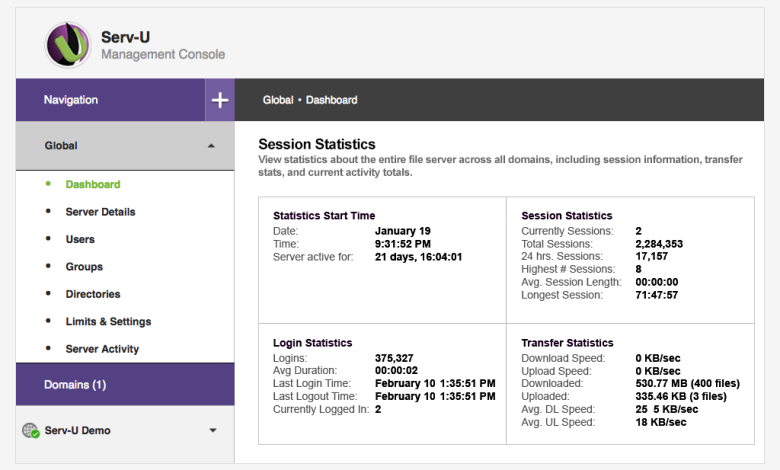The image size is (780, 470).
Task: Open the Dashboard menu item
Action: (x=93, y=184)
